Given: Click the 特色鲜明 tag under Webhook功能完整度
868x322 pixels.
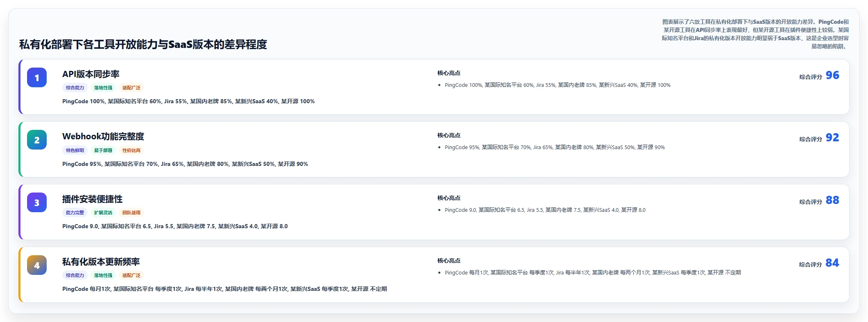Looking at the screenshot, I should click(75, 150).
